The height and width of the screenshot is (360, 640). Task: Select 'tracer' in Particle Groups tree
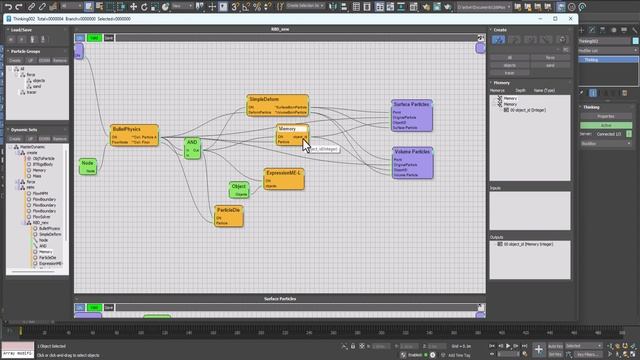(x=31, y=92)
